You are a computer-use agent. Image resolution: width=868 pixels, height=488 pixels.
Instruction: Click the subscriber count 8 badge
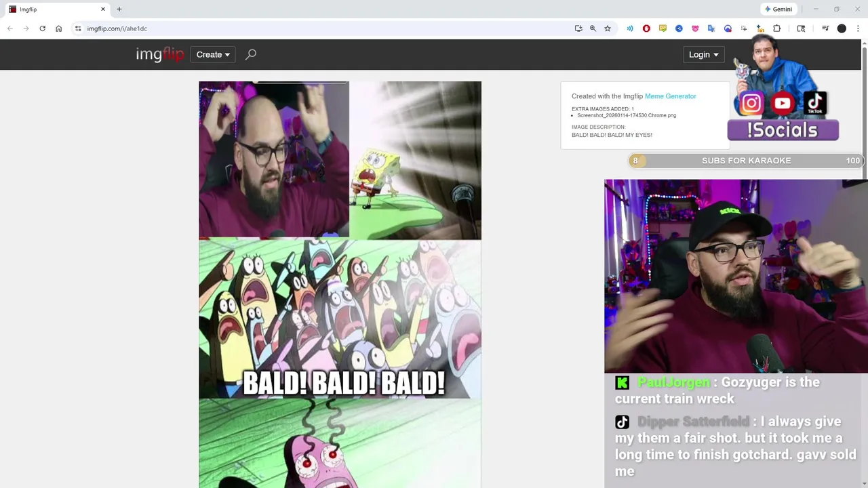pos(635,161)
